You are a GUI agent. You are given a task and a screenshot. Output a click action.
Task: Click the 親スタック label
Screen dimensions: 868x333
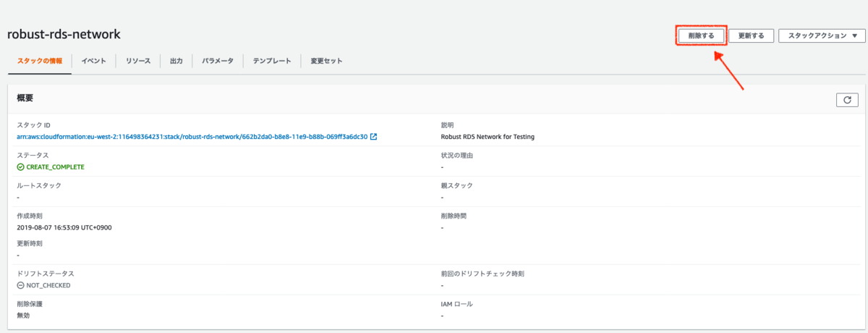click(456, 185)
